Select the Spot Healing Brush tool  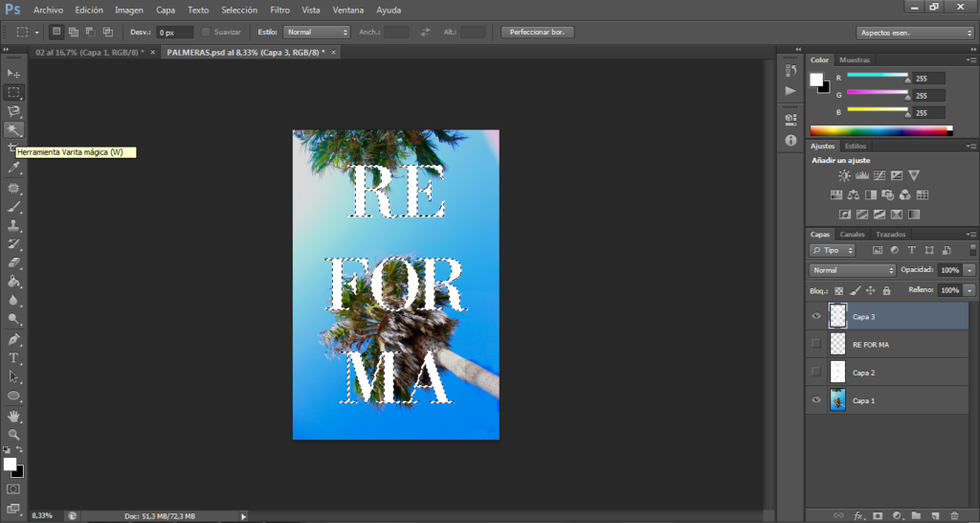[x=13, y=188]
